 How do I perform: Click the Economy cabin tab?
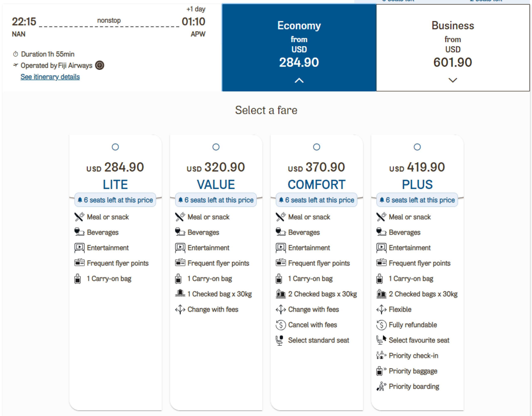[x=299, y=44]
